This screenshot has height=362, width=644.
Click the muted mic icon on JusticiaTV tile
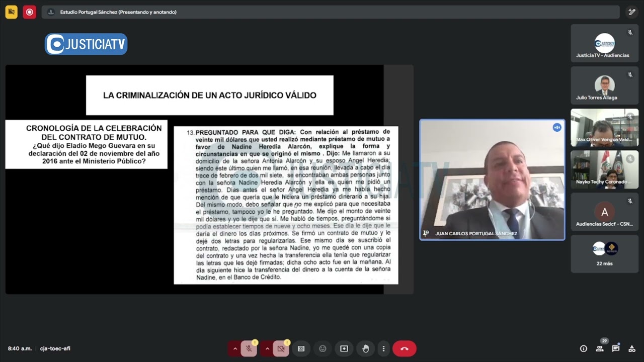click(630, 33)
